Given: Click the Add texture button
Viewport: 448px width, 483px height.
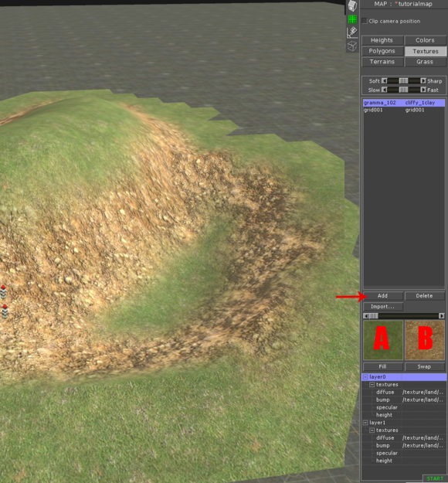Looking at the screenshot, I should click(382, 296).
